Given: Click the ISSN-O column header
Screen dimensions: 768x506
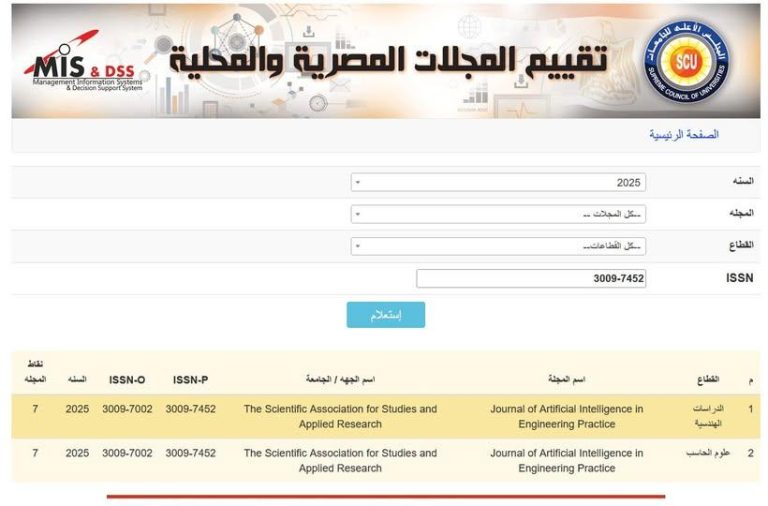Looking at the screenshot, I should click(x=127, y=380).
